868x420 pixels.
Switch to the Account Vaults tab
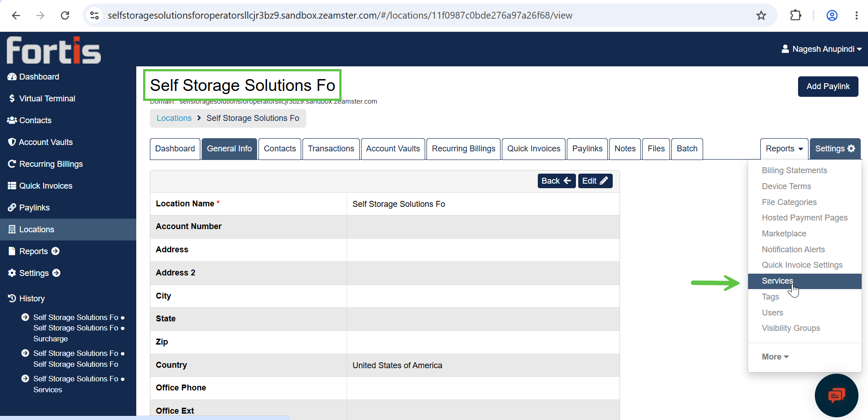point(393,149)
